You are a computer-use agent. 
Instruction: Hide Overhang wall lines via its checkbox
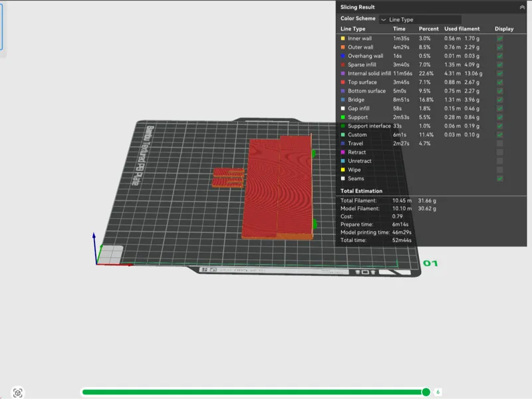500,56
